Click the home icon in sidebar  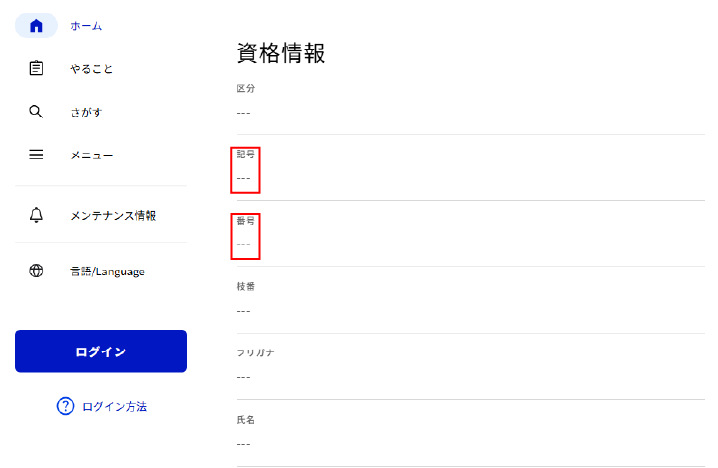36,26
